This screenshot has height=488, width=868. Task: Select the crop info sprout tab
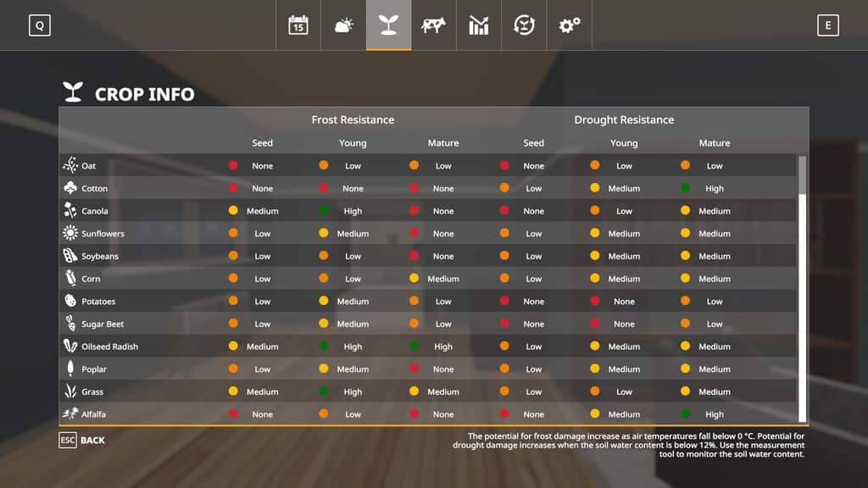(388, 25)
